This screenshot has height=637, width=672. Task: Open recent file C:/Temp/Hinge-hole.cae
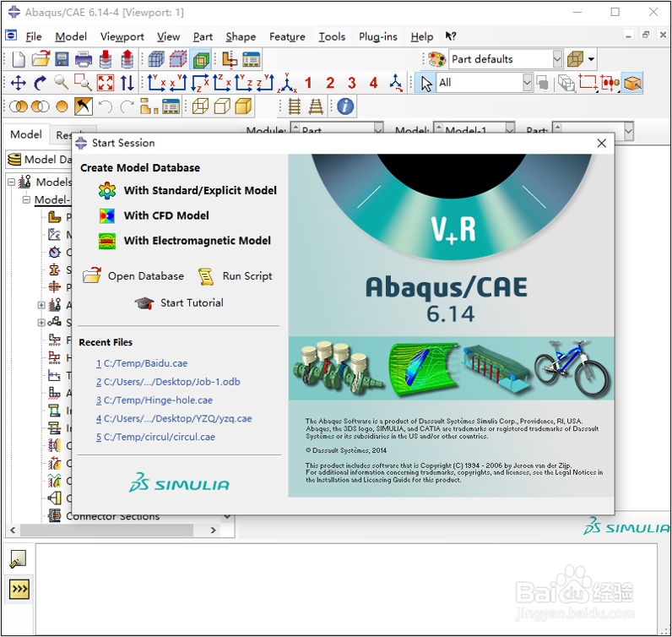(x=154, y=400)
